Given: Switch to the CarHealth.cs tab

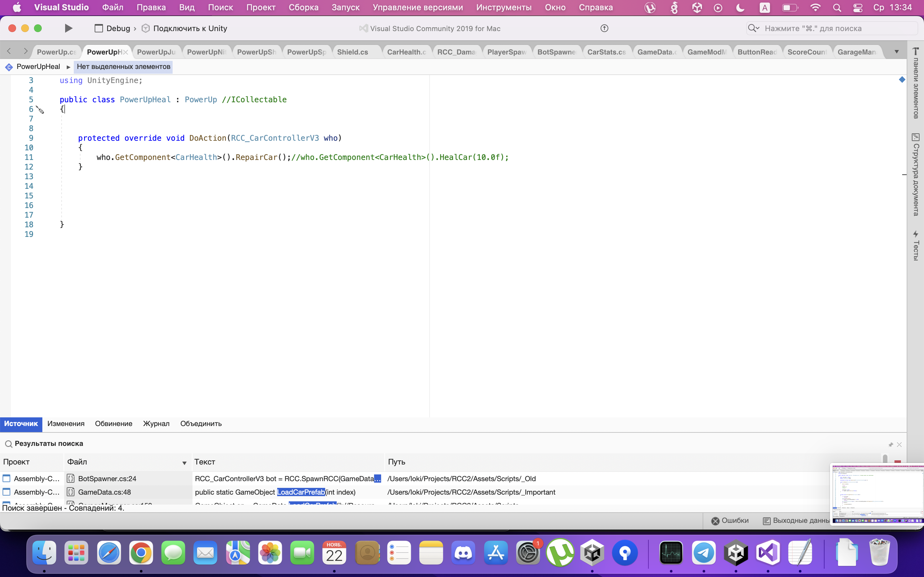Looking at the screenshot, I should coord(406,52).
